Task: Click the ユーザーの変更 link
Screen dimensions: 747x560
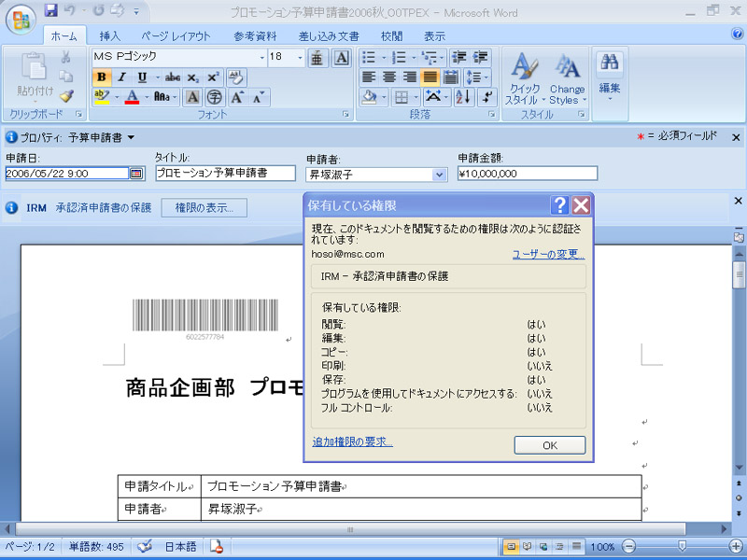Action: (548, 254)
